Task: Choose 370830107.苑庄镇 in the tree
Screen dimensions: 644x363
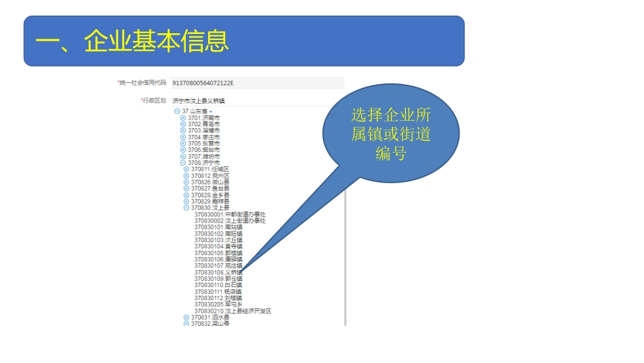Action: pos(218,266)
